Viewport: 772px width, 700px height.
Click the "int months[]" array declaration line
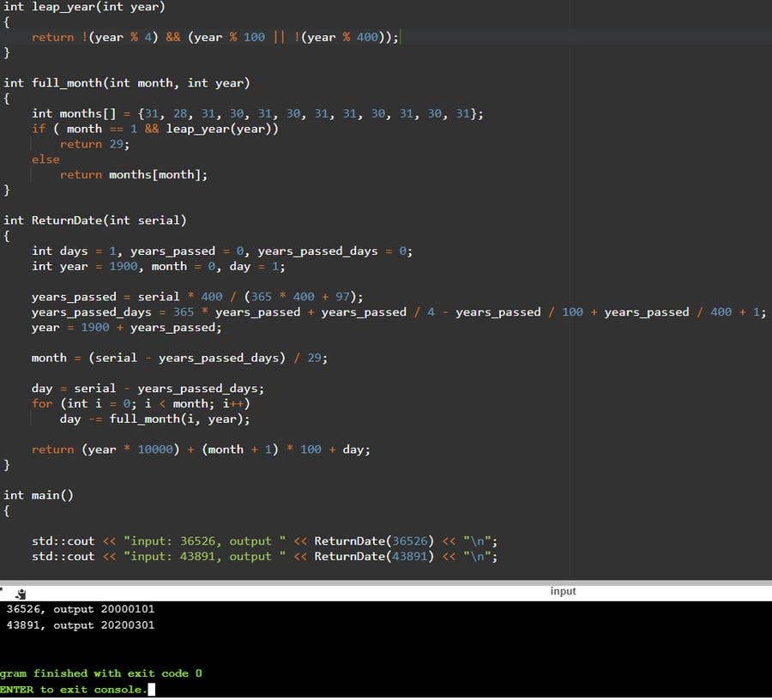[257, 114]
